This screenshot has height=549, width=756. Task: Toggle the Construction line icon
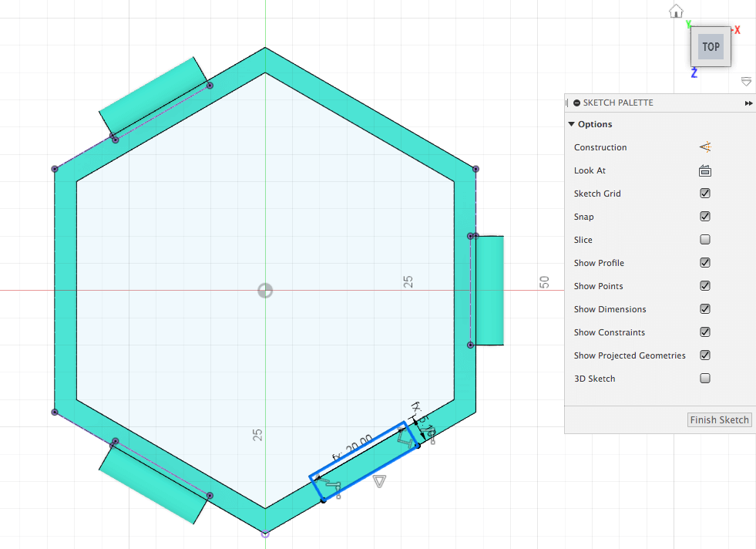[x=704, y=147]
